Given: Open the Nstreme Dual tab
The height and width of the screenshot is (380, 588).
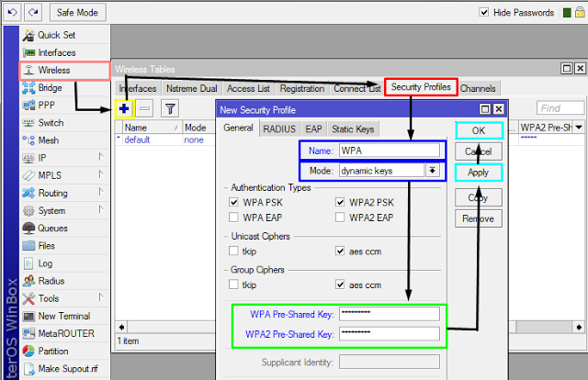Looking at the screenshot, I should tap(192, 88).
